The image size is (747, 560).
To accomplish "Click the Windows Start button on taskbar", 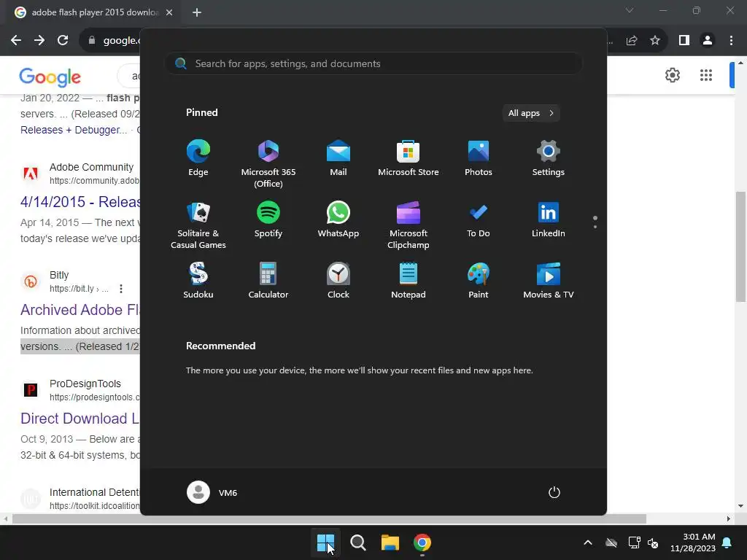I will click(x=326, y=542).
